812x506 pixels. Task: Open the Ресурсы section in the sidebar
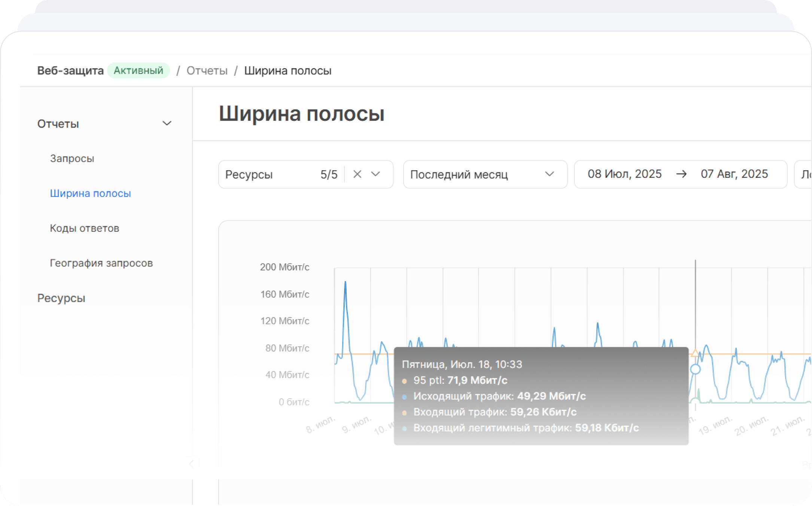click(61, 298)
